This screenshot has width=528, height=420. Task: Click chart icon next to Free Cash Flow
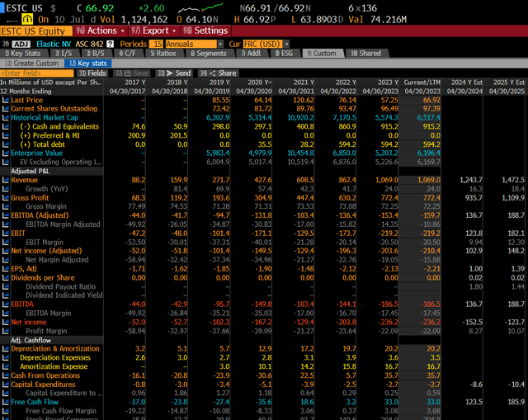click(5, 402)
